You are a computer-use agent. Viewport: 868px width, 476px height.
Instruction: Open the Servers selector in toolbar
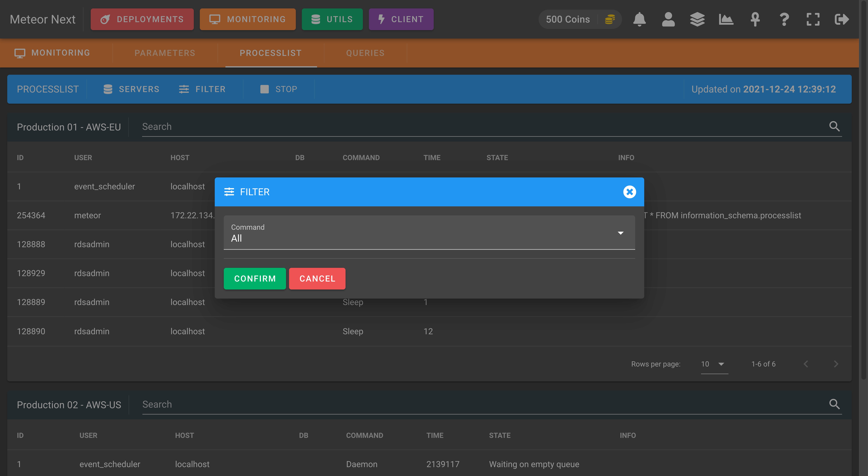131,89
